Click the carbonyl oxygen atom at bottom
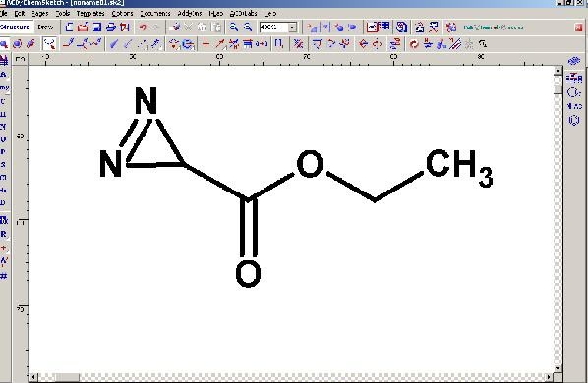588x383 pixels. [x=248, y=274]
